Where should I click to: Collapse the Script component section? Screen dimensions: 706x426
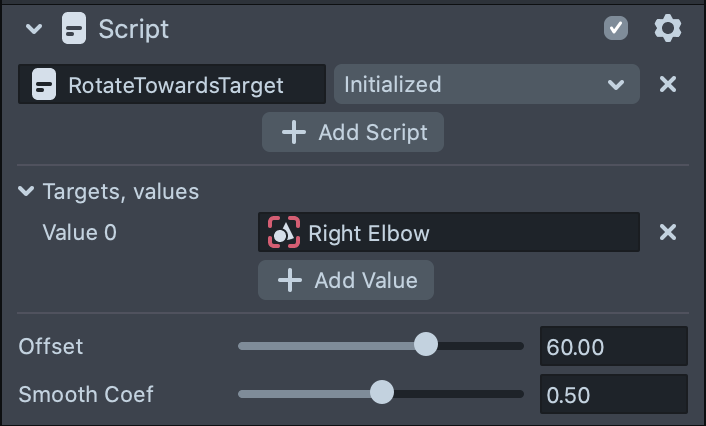click(34, 29)
